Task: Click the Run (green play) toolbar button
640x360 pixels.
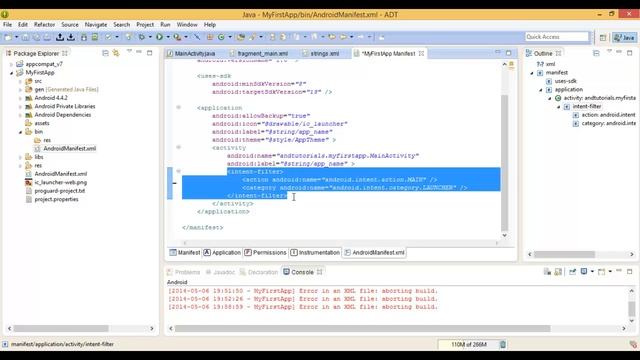Action: click(x=159, y=37)
